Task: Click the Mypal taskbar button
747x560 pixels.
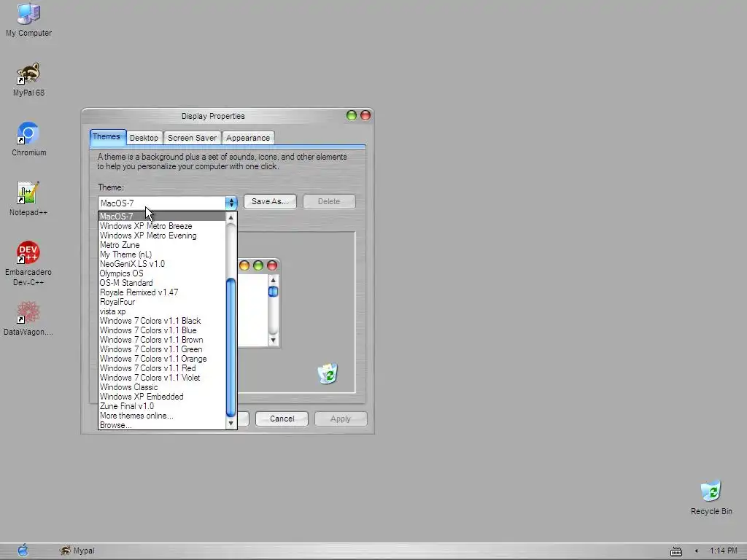Action: [x=77, y=551]
